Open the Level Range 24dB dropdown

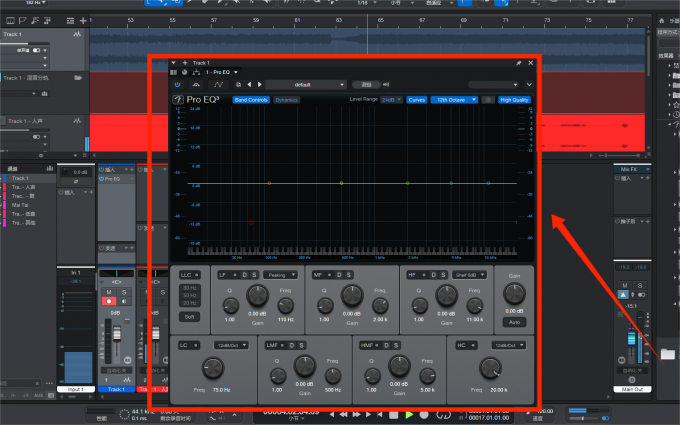click(392, 100)
